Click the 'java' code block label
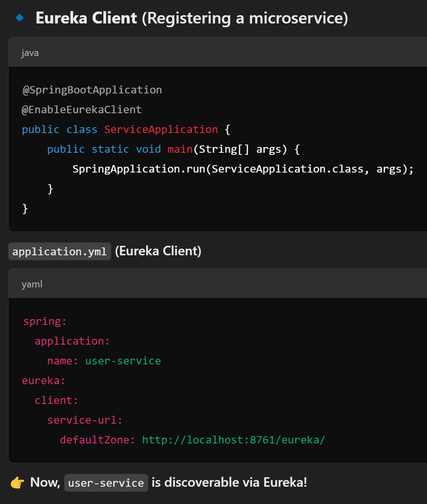The height and width of the screenshot is (504, 427). [x=30, y=53]
